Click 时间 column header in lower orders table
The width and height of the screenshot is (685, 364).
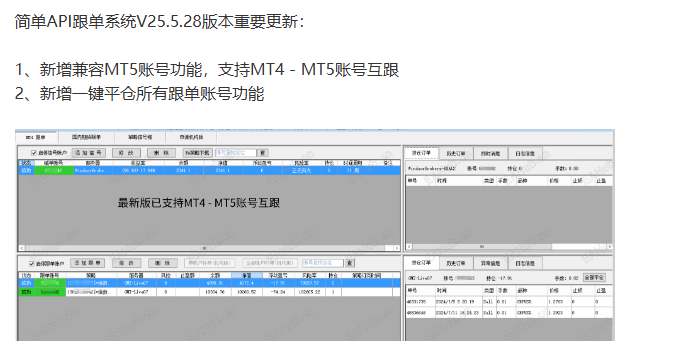click(459, 290)
